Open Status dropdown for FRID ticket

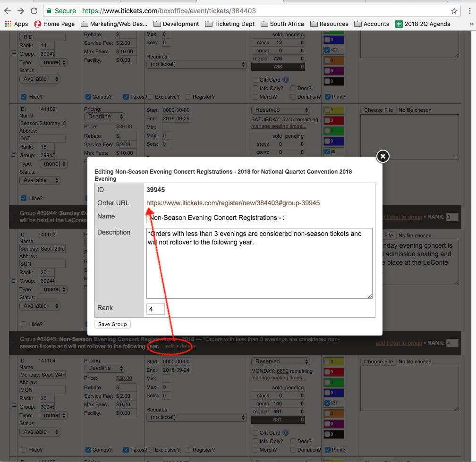pyautogui.click(x=40, y=79)
